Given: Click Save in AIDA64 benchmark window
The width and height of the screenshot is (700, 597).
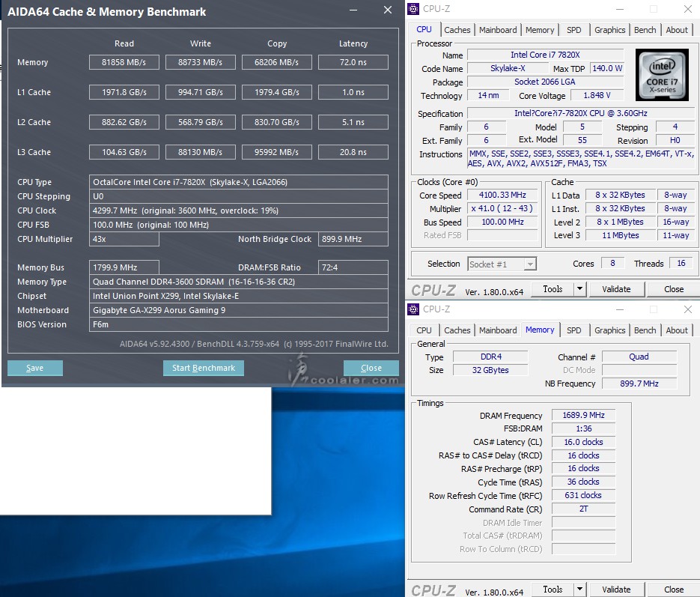Looking at the screenshot, I should click(35, 368).
